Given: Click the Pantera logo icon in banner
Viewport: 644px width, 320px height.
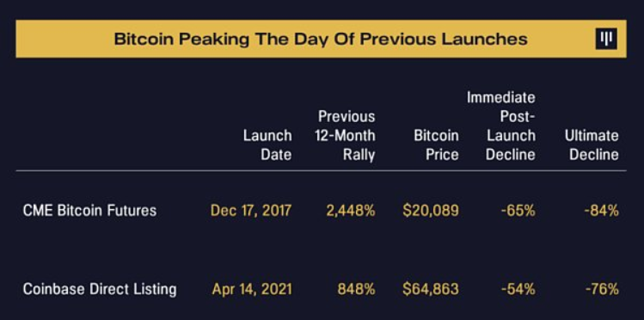Looking at the screenshot, I should (606, 39).
